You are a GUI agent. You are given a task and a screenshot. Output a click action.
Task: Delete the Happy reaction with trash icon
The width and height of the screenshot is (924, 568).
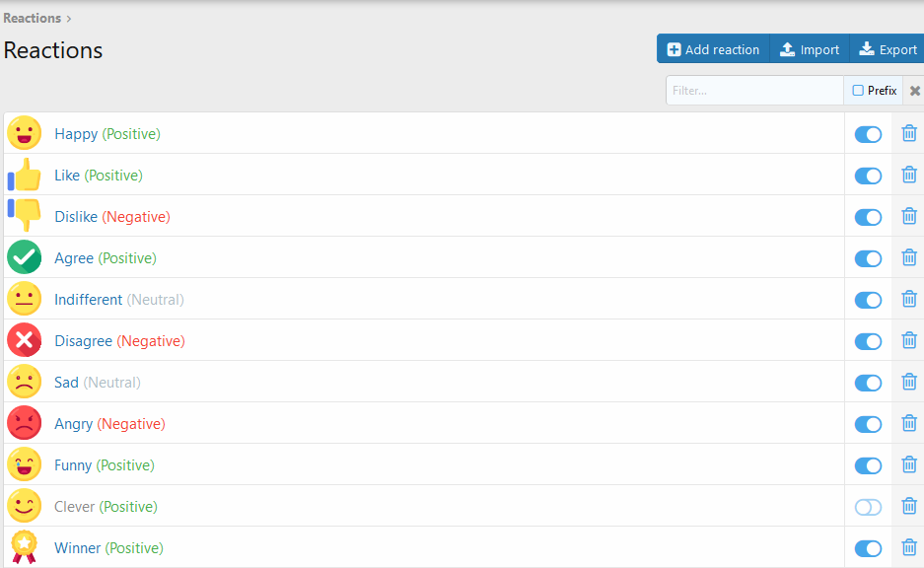[x=909, y=133]
